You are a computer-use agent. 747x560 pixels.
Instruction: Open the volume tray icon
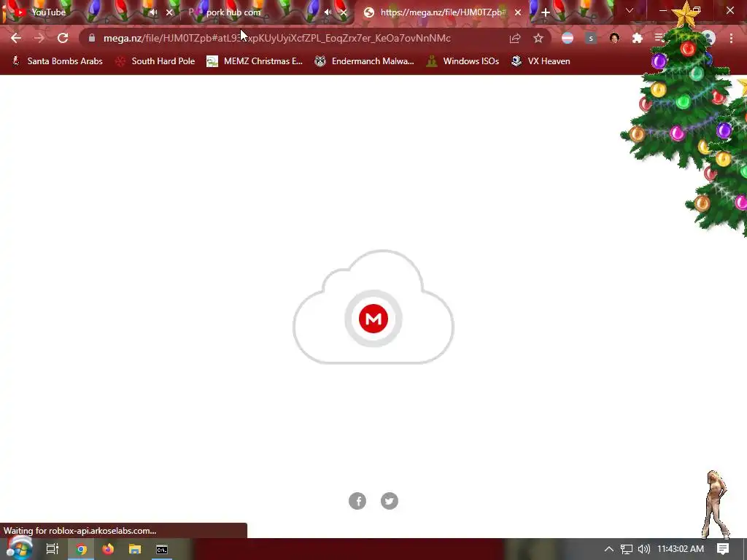pos(644,549)
